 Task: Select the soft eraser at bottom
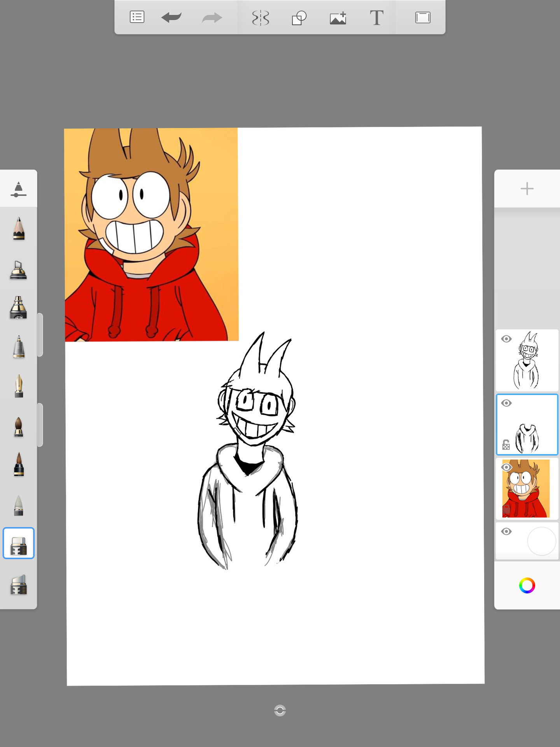point(19,585)
